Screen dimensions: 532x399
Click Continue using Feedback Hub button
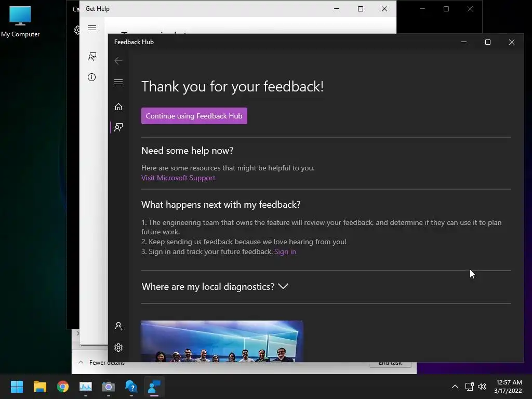coord(194,116)
